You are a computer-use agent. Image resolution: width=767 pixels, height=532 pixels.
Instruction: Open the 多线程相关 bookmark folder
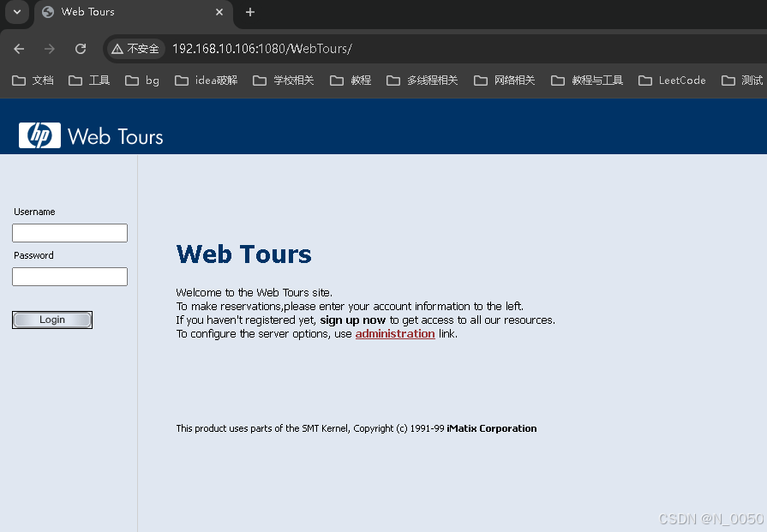point(422,81)
